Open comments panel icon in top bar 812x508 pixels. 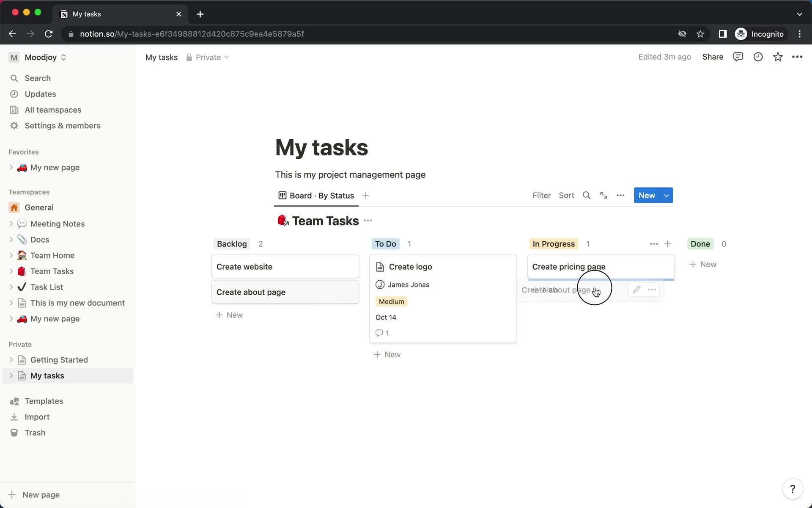[x=738, y=57]
